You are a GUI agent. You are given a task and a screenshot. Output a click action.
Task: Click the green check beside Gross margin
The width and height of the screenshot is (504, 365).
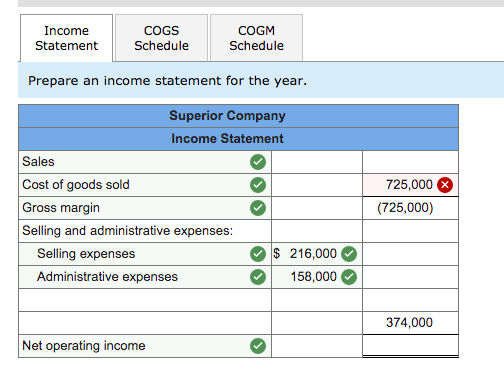(258, 208)
